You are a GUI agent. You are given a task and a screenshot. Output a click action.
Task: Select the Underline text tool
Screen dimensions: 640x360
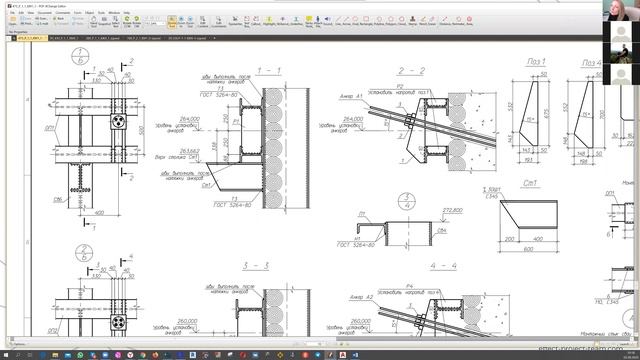click(x=296, y=21)
